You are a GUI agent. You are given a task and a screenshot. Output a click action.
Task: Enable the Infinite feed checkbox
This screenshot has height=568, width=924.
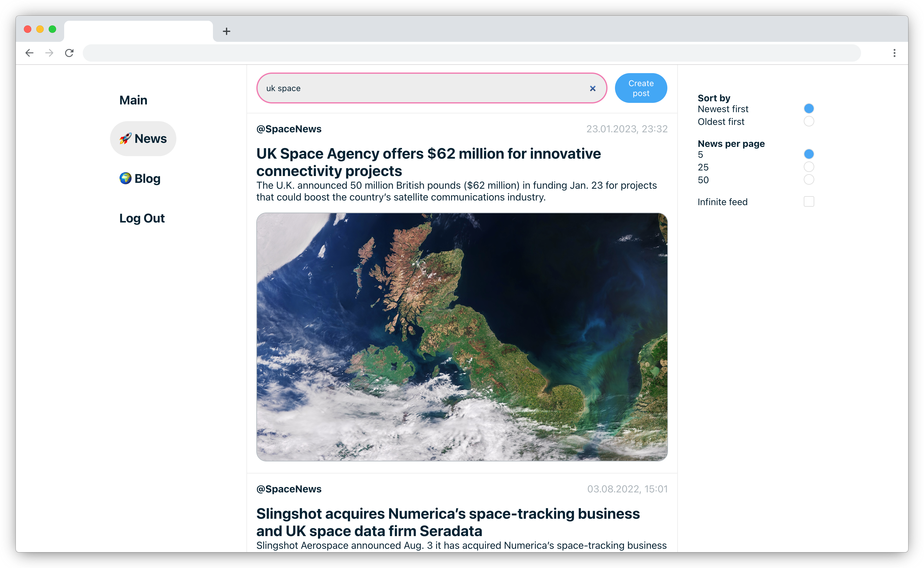click(809, 202)
